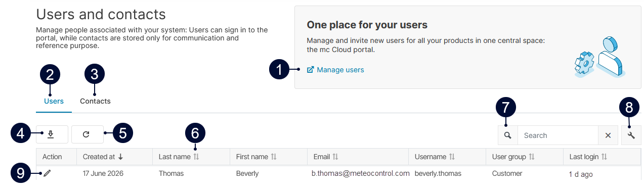Viewport: 644px width, 191px height.
Task: Toggle Created at descending sort arrow
Action: click(120, 157)
